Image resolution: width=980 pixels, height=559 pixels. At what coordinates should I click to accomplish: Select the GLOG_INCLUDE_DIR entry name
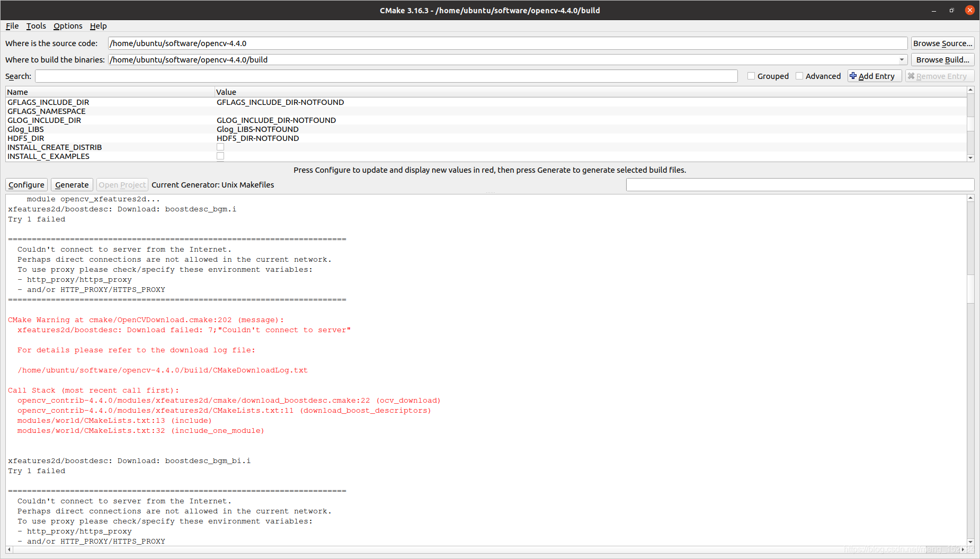pyautogui.click(x=44, y=120)
